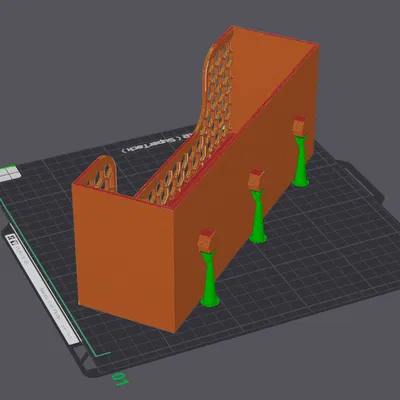Screen dimensions: 400x400
Task: Pick the green support nearest the viewer
Action: (210, 278)
